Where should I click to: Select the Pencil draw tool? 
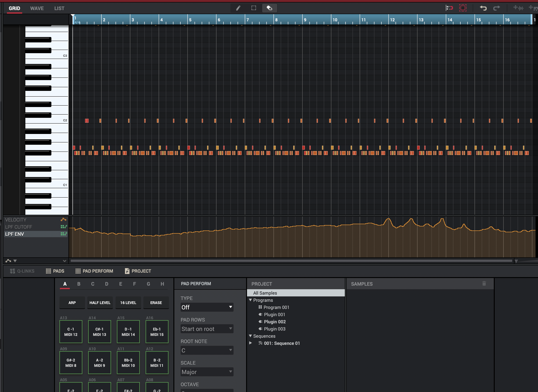[x=238, y=8]
